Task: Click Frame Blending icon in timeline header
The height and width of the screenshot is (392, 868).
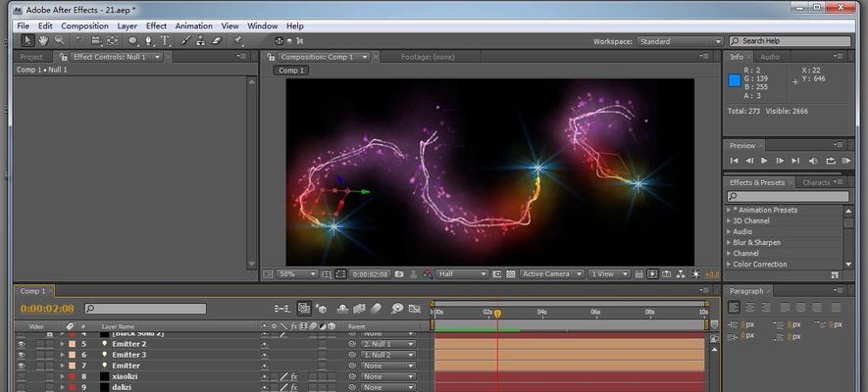Action: pos(359,309)
